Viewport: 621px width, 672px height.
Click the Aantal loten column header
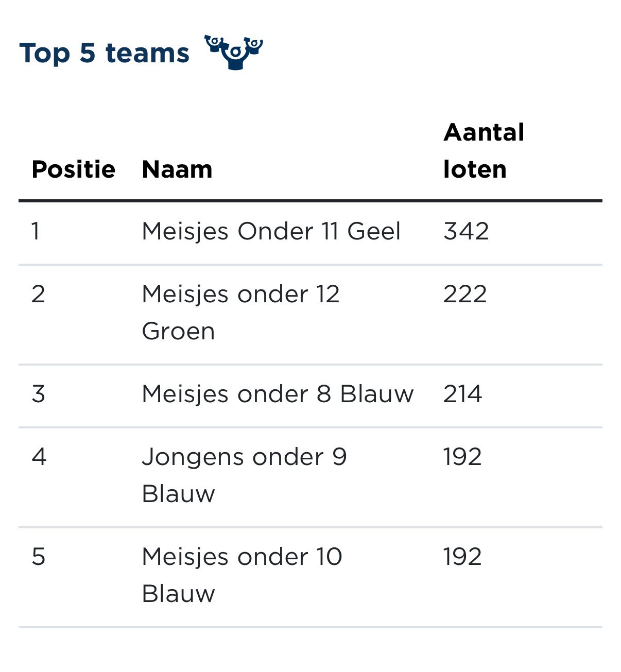484,150
